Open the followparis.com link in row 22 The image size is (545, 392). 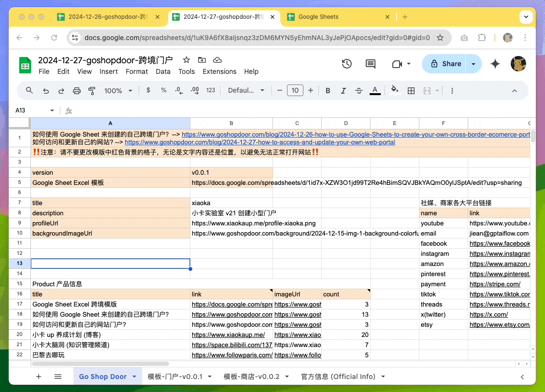tap(232, 355)
